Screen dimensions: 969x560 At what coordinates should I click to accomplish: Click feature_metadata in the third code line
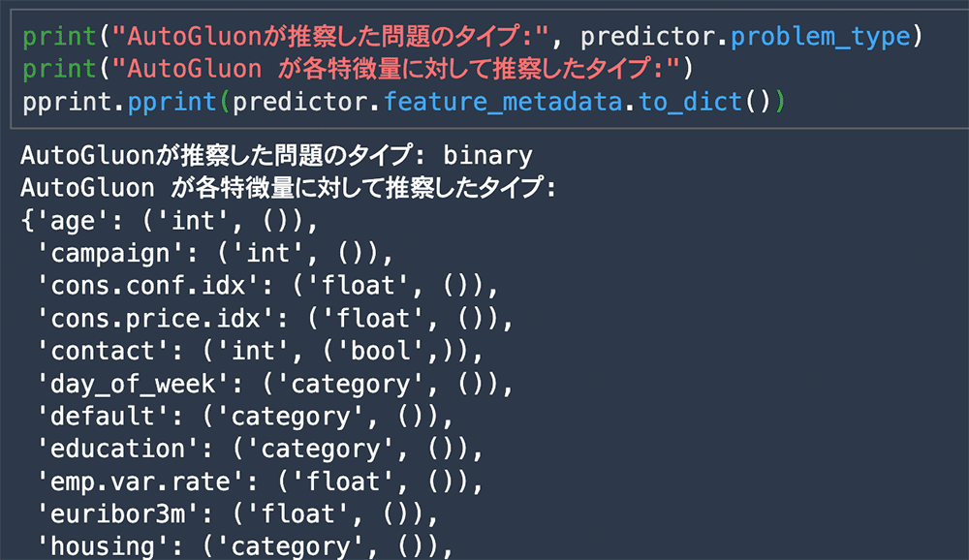tap(503, 102)
